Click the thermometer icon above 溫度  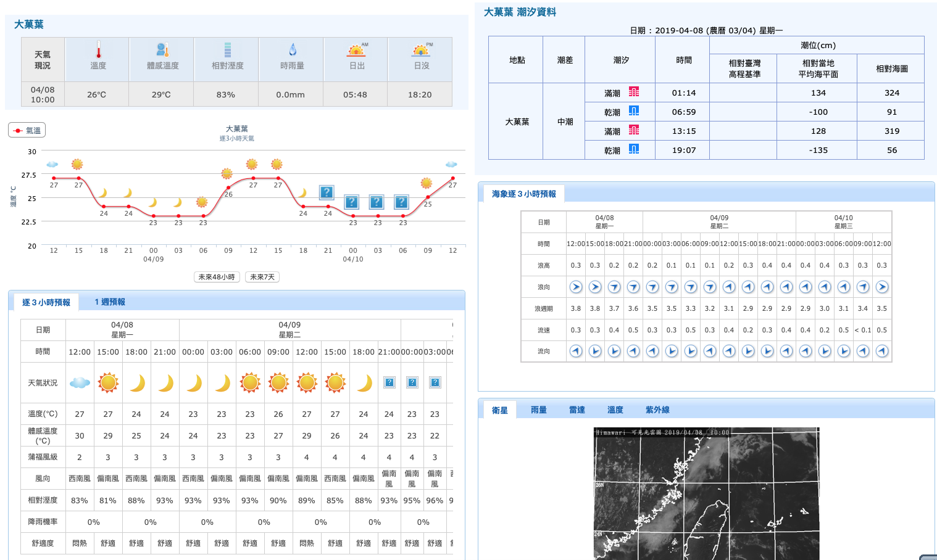(x=98, y=50)
